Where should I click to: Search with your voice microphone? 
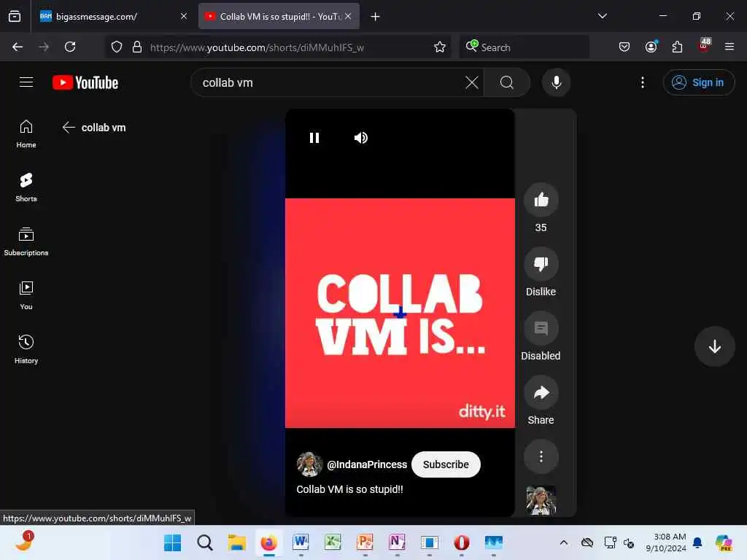click(556, 82)
